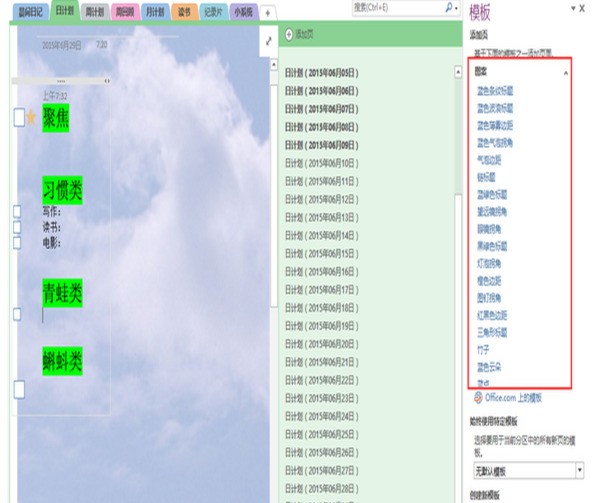600x503 pixels.
Task: Apply the 红黑色边距 template
Action: click(x=492, y=315)
